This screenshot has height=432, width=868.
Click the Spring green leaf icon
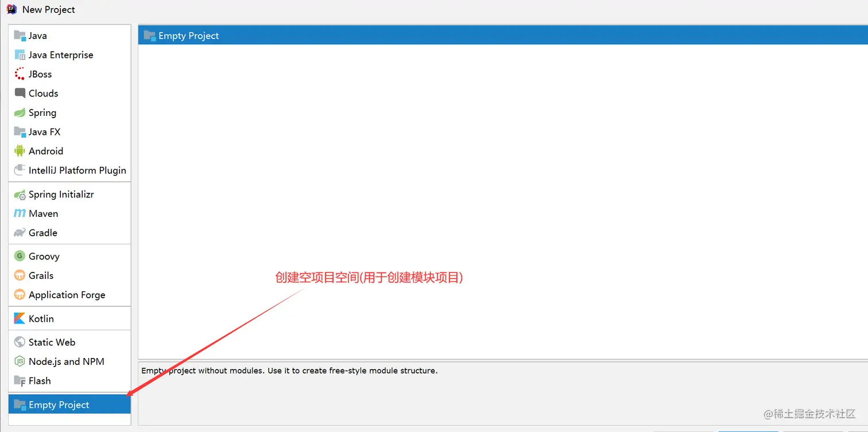20,112
